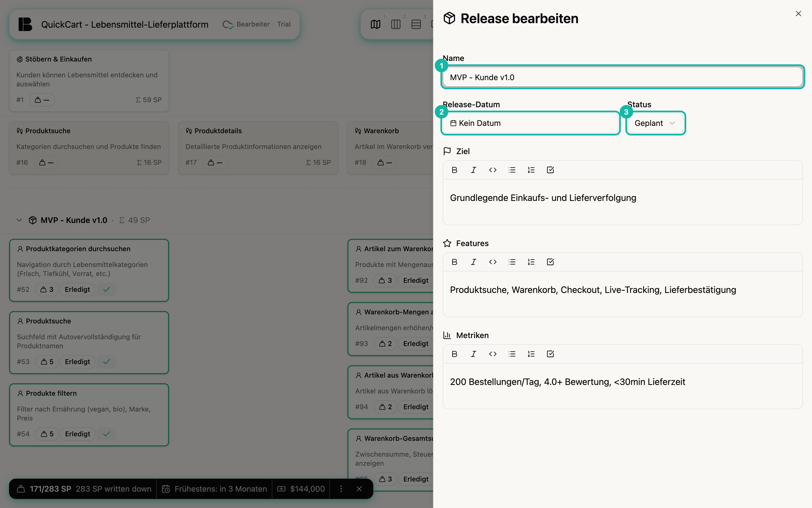Insert code formatting in the Metriken editor
This screenshot has width=812, height=508.
tap(493, 354)
